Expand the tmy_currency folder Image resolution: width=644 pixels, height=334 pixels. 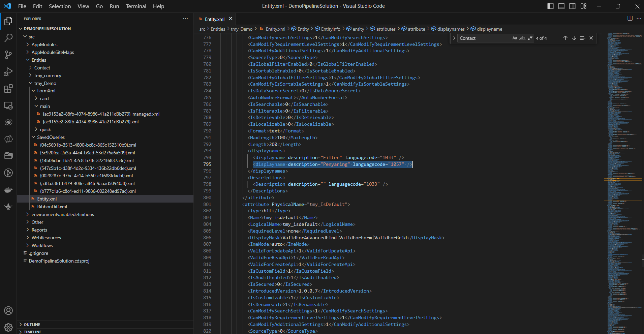coord(30,75)
